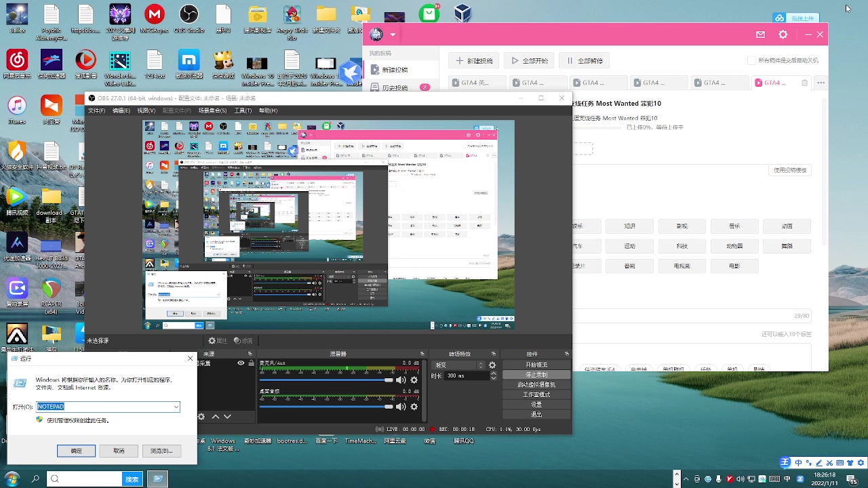Move selected source down in OBS
Viewport: 868px width, 488px height.
[x=227, y=417]
